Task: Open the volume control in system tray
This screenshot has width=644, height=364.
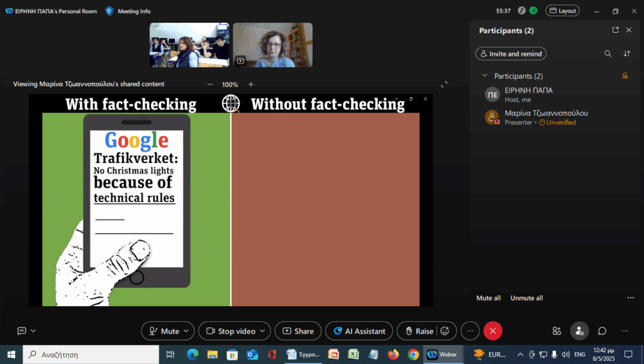Action: (x=566, y=355)
